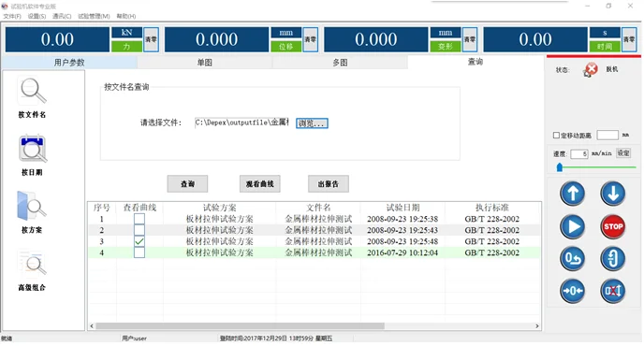644x346 pixels.
Task: Click the 试验日期 column header
Action: point(402,208)
